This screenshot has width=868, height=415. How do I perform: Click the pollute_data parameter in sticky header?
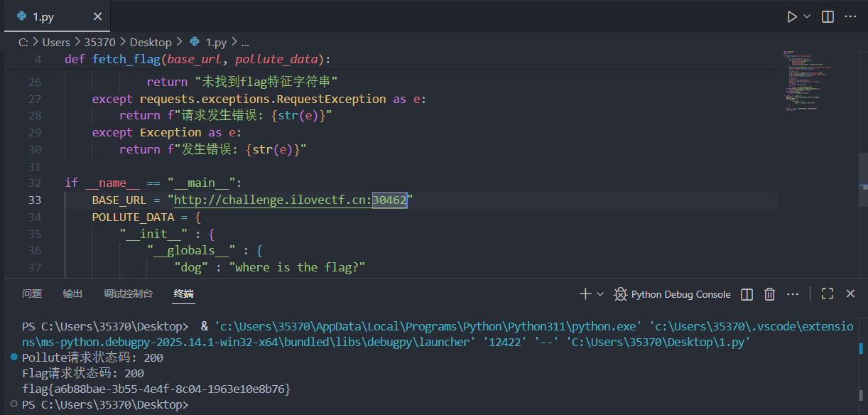pyautogui.click(x=278, y=59)
